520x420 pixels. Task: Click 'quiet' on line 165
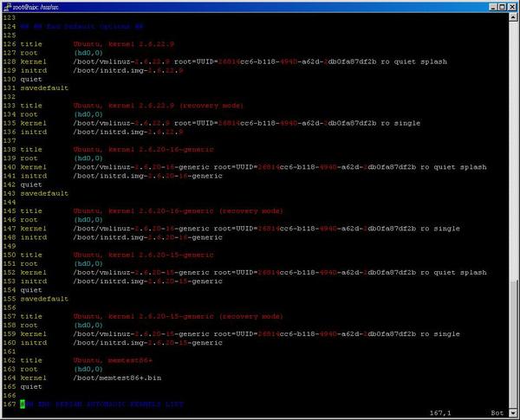(x=31, y=387)
